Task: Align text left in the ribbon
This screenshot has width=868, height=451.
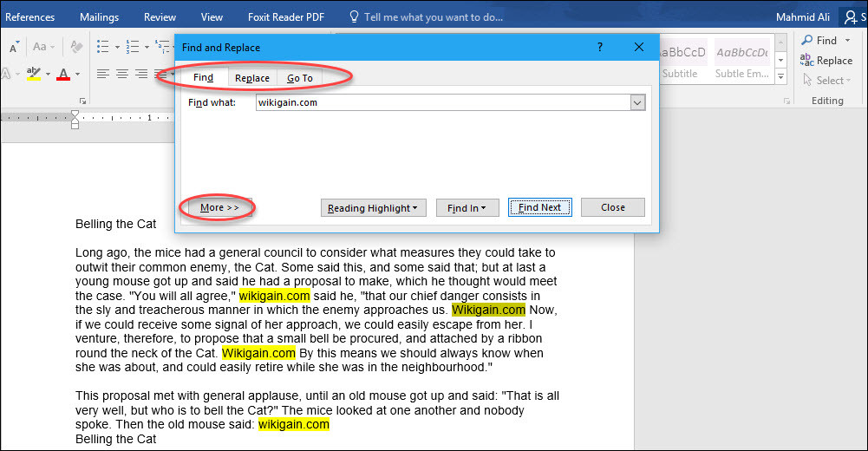Action: [102, 74]
